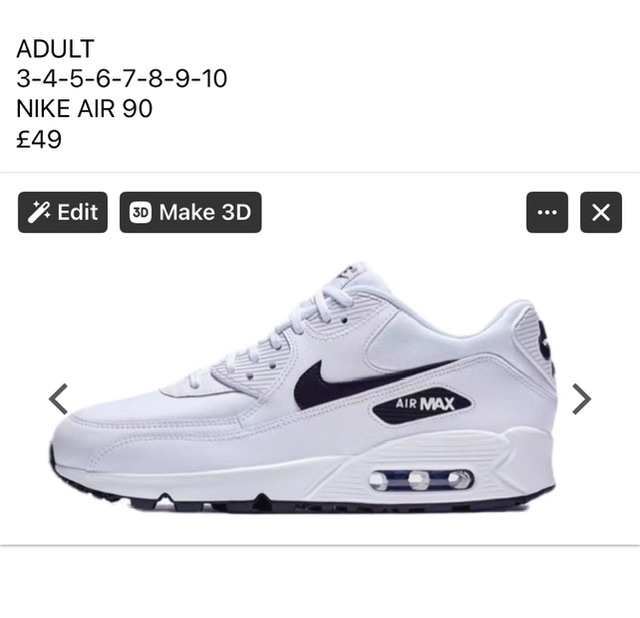Tap the visible air bubble window in the sole
Screen dimensions: 640x618
(422, 480)
